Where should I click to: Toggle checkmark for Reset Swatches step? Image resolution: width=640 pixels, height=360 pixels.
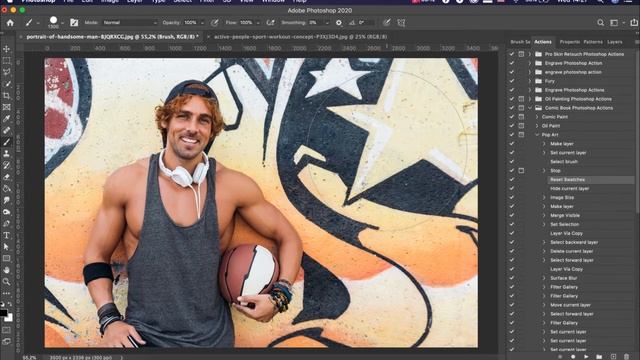point(511,180)
